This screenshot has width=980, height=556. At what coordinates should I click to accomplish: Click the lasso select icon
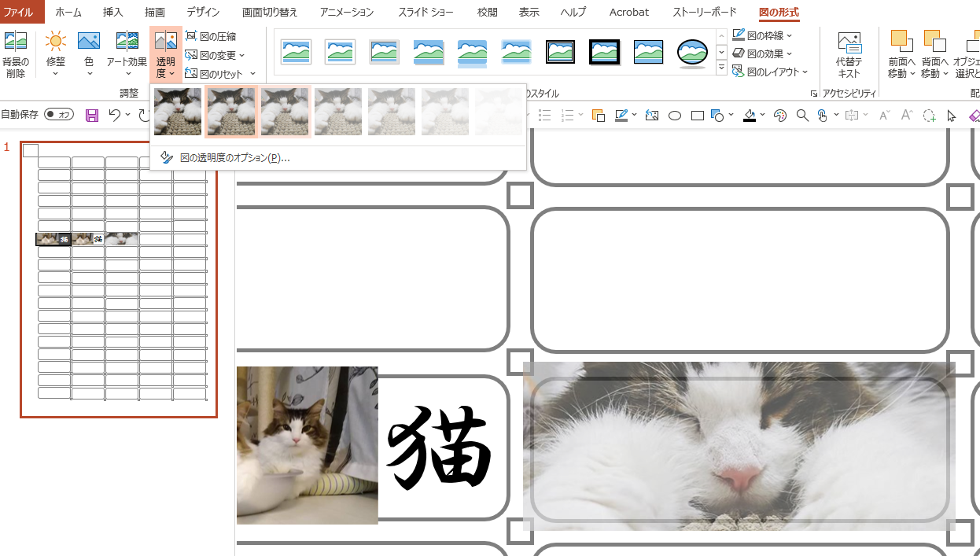pyautogui.click(x=929, y=116)
